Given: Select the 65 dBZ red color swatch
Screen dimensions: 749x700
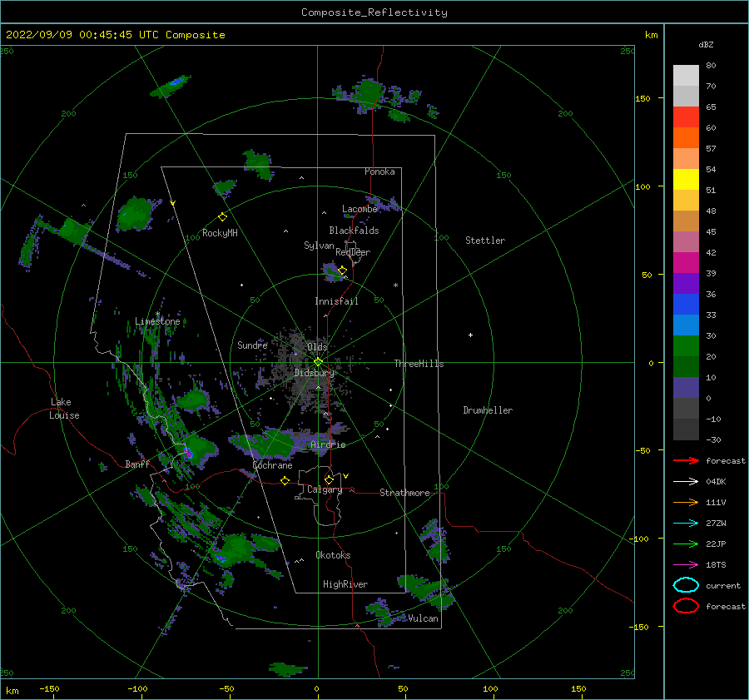Looking at the screenshot, I should tap(686, 117).
